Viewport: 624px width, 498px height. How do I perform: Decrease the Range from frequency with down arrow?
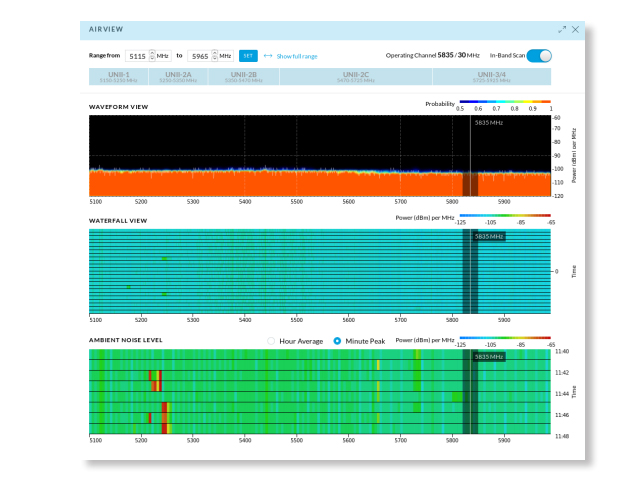[x=152, y=59]
